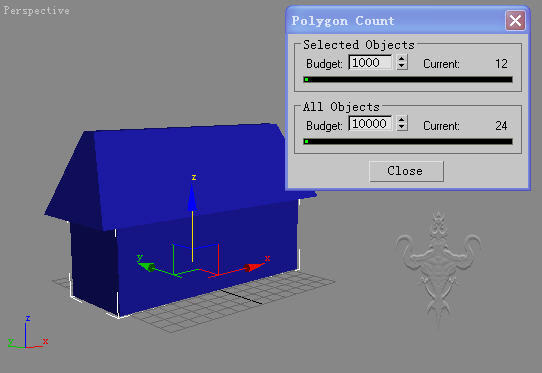Click the blue Z-axis gizmo arrow
542x373 pixels.
[192, 198]
